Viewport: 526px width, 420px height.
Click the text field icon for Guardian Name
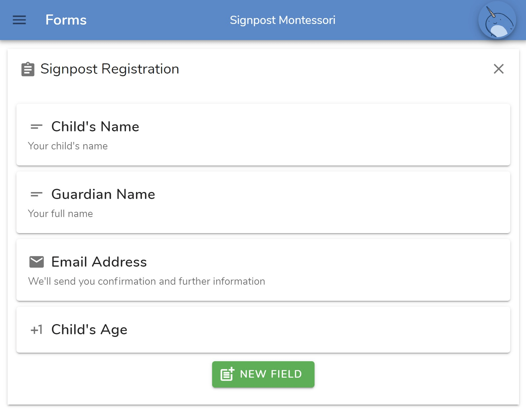[36, 194]
